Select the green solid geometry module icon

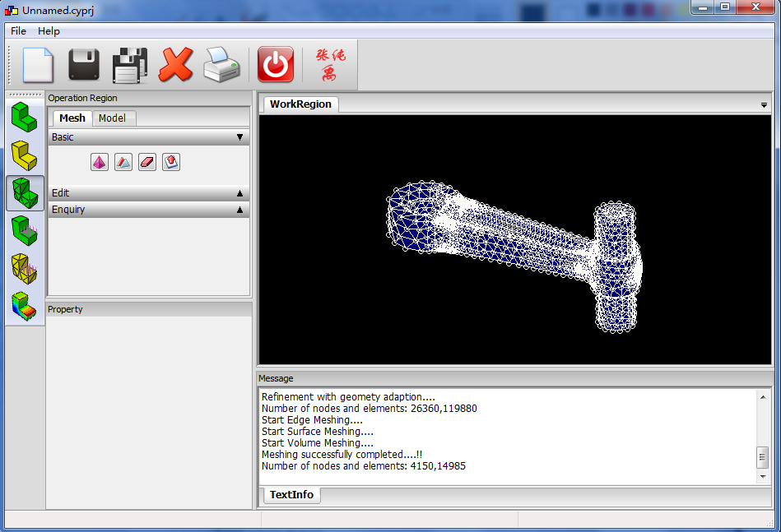[25, 117]
